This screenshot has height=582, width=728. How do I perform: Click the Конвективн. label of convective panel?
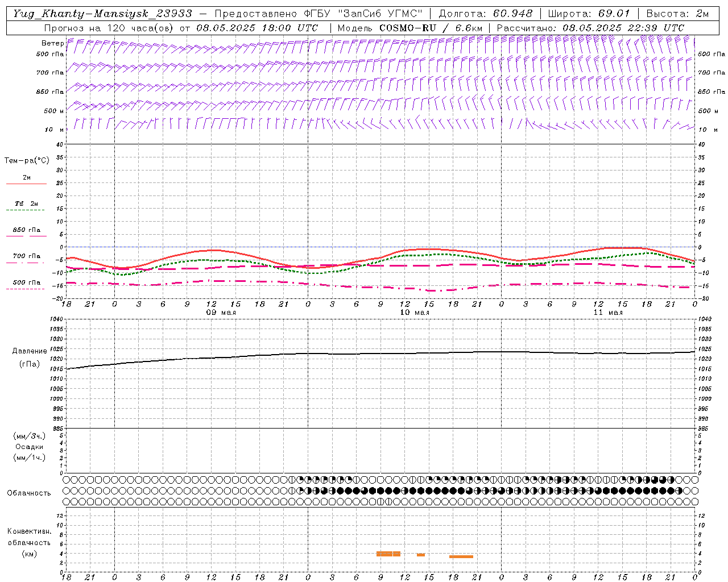point(30,531)
